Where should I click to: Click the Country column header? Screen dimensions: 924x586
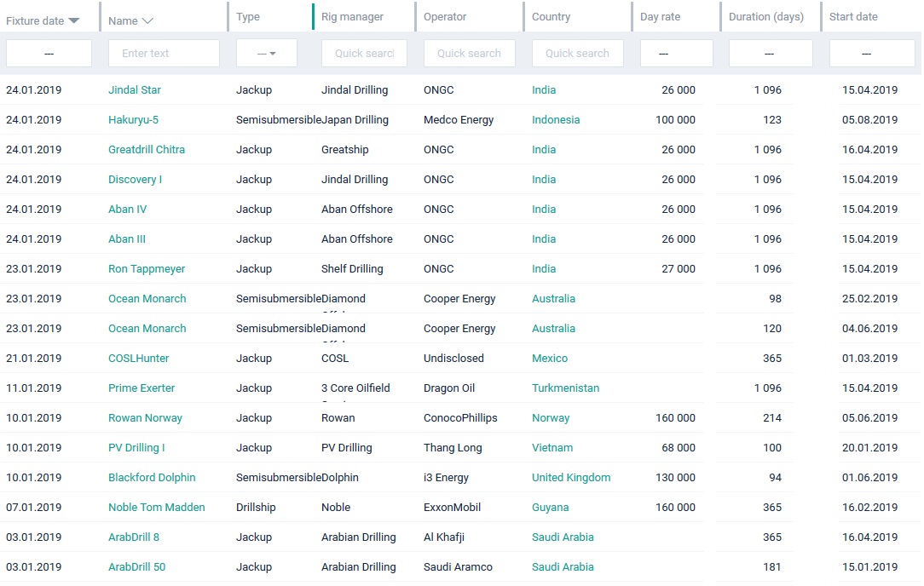(x=551, y=17)
